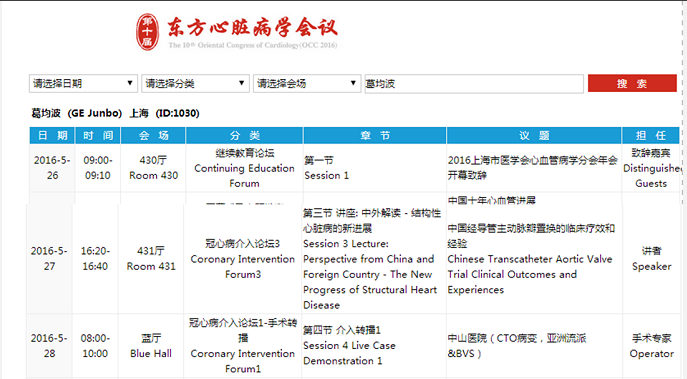Click the 担任 column header
Viewport: 687px width, 379px height.
click(x=651, y=135)
